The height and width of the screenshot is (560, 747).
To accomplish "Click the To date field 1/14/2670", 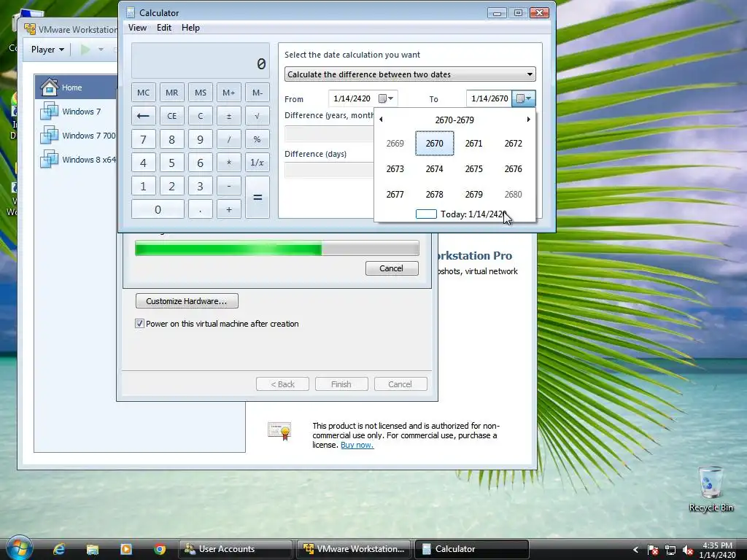I will [x=489, y=98].
